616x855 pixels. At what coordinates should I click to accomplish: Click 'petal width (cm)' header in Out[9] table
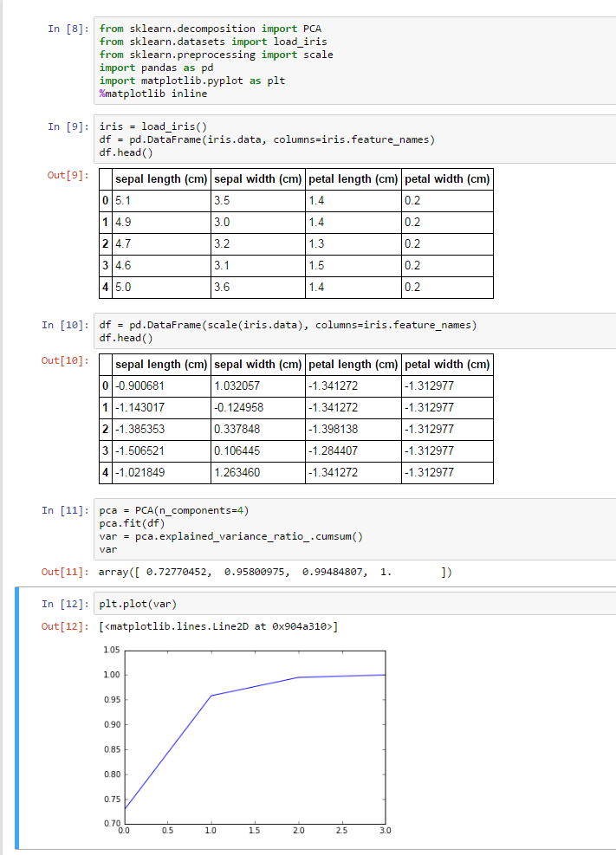click(x=448, y=179)
